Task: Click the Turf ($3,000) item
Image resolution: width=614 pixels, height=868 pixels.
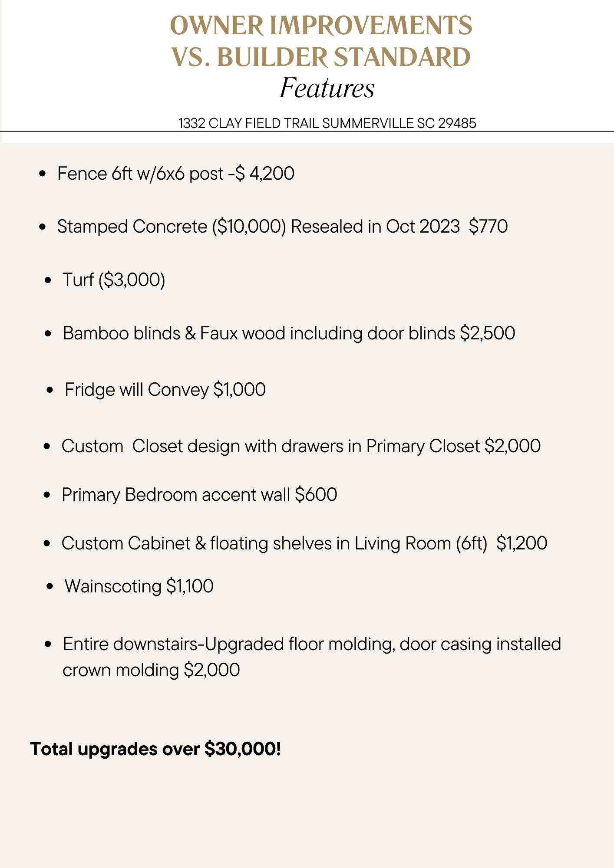Action: pyautogui.click(x=114, y=280)
